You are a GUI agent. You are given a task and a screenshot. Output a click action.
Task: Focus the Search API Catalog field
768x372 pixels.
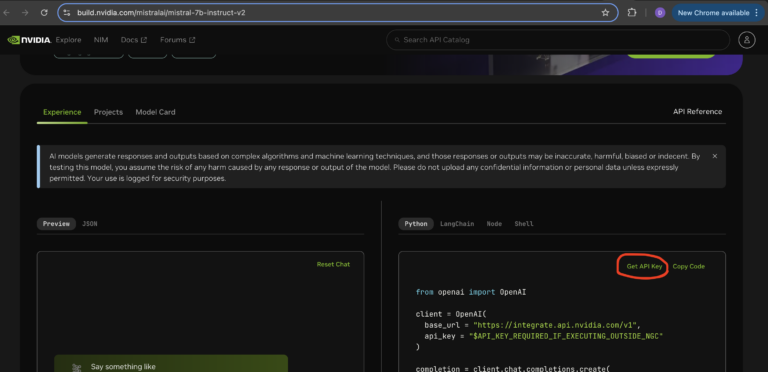558,40
